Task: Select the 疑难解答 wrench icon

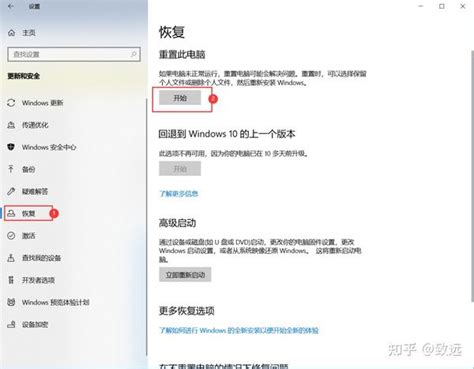Action: pyautogui.click(x=11, y=191)
